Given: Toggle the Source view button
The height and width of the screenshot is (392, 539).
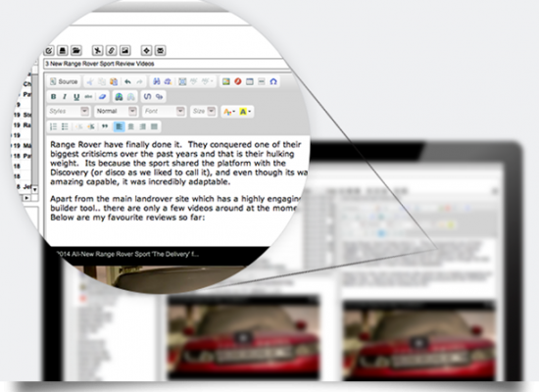Looking at the screenshot, I should pyautogui.click(x=64, y=82).
